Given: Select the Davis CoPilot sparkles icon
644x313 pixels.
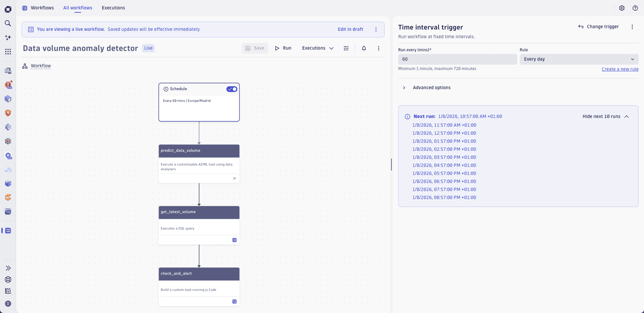Looking at the screenshot, I should click(8, 38).
